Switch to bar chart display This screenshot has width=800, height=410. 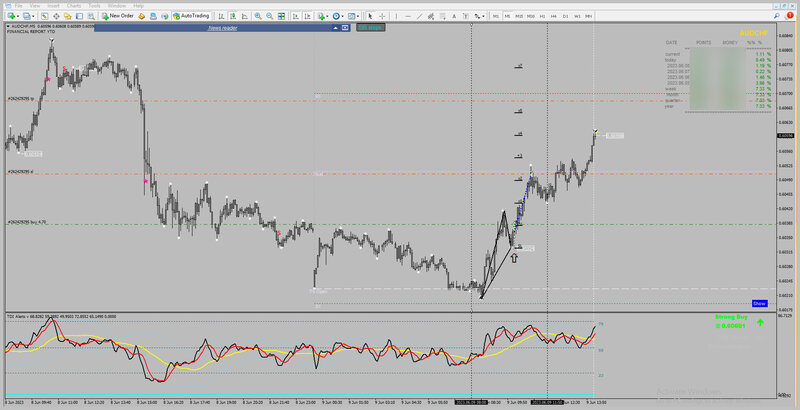coord(221,16)
